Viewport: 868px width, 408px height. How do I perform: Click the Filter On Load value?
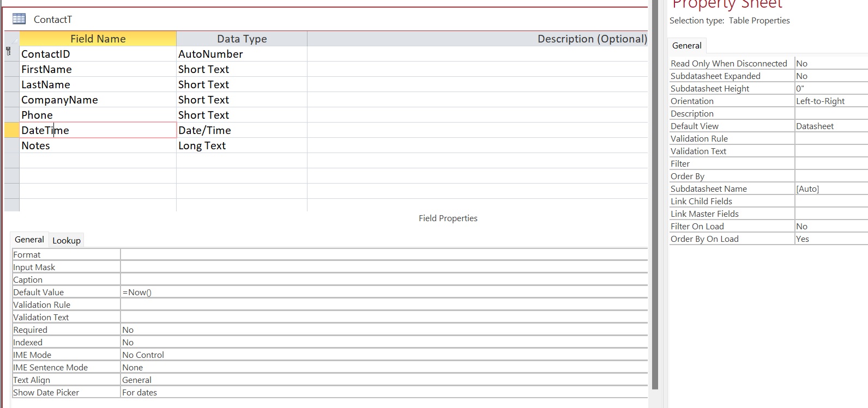[830, 227]
